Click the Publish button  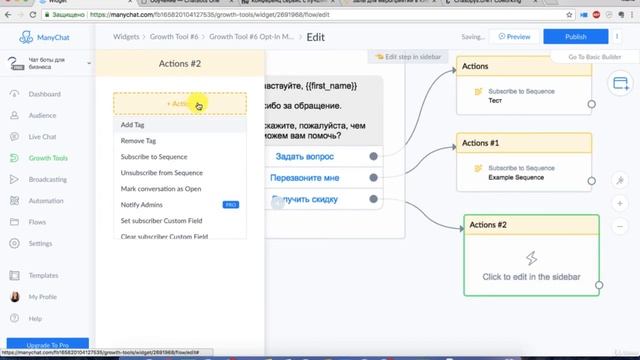576,37
